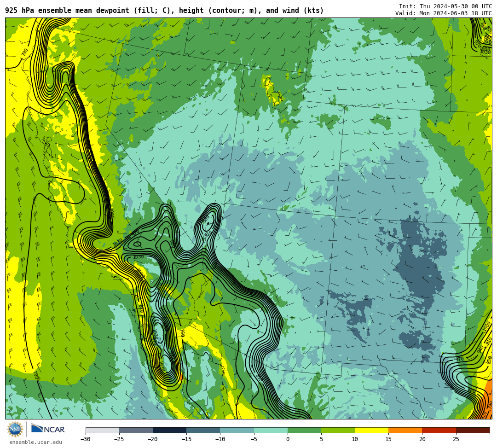
Task: Click the -25 to -20 color bar segment
Action: pyautogui.click(x=136, y=430)
